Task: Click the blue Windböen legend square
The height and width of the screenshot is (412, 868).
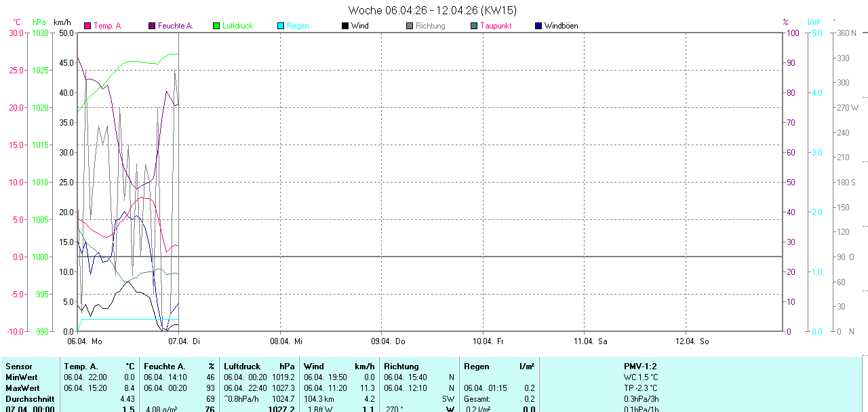Action: [538, 26]
